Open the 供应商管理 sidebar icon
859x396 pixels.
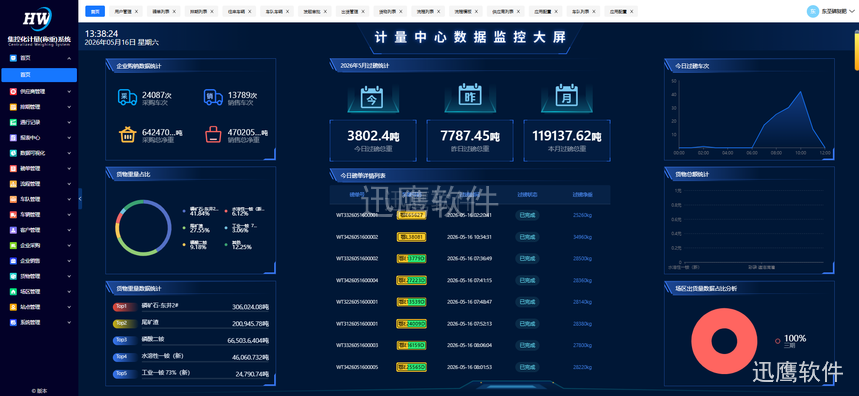pos(13,91)
